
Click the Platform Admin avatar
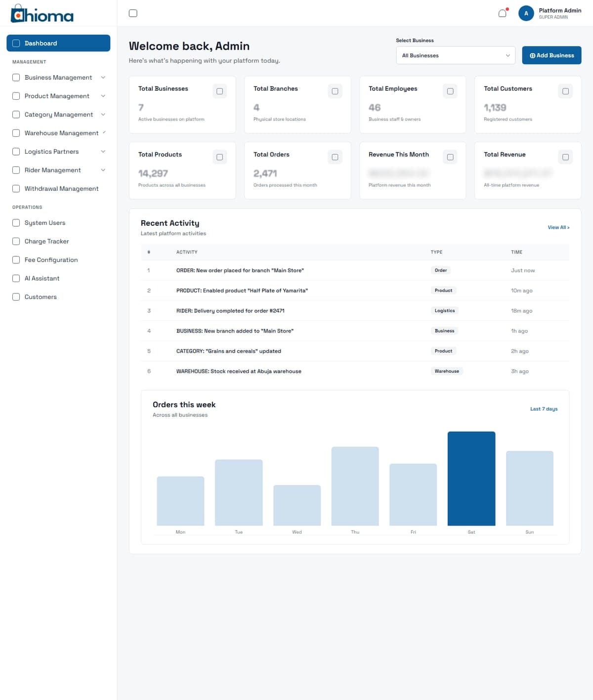click(x=526, y=13)
